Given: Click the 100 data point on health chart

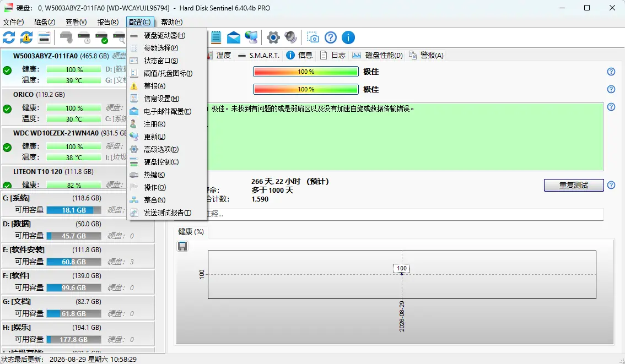Looking at the screenshot, I should 402,274.
